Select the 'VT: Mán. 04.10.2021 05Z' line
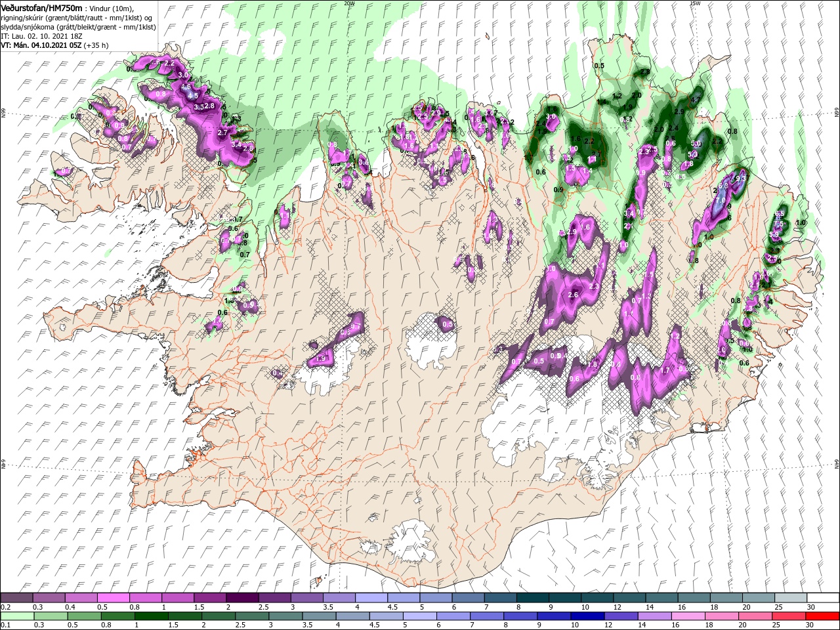This screenshot has height=630, width=840. tap(41, 45)
